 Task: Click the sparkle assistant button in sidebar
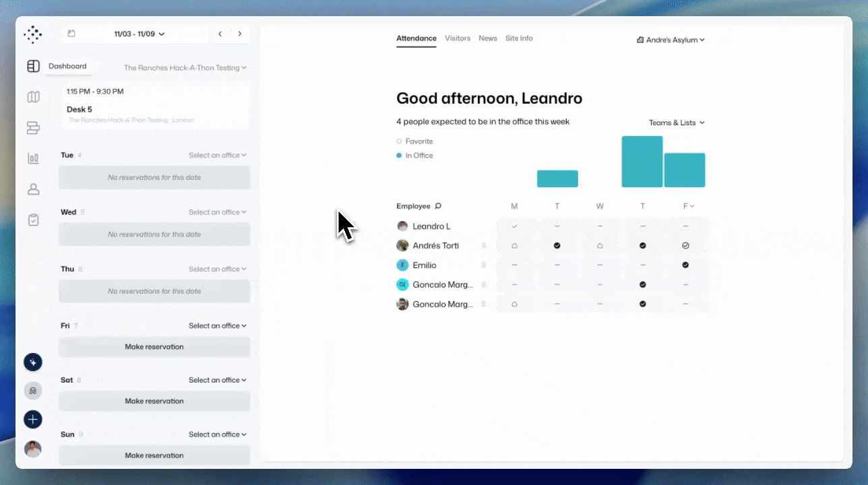tap(33, 362)
